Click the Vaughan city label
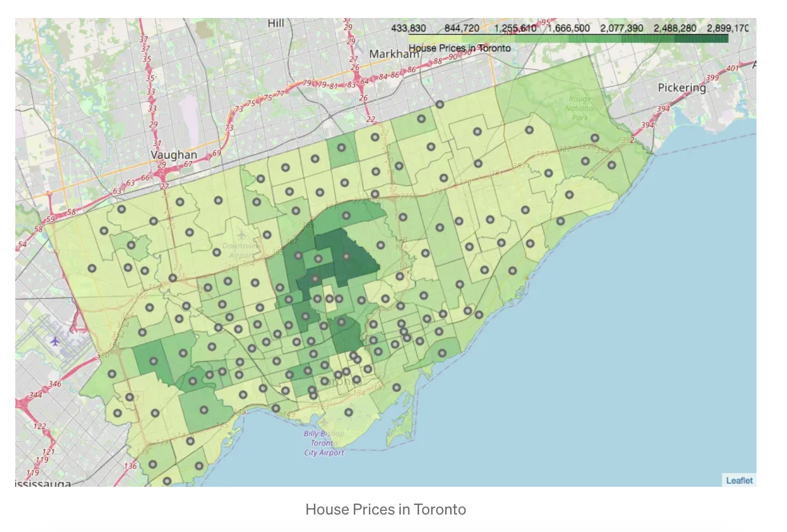This screenshot has height=532, width=787. [174, 155]
